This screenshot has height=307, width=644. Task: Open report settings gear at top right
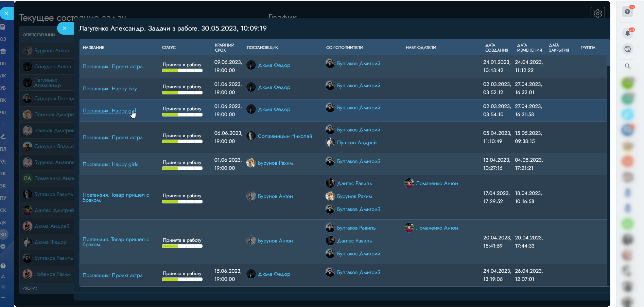pyautogui.click(x=597, y=13)
